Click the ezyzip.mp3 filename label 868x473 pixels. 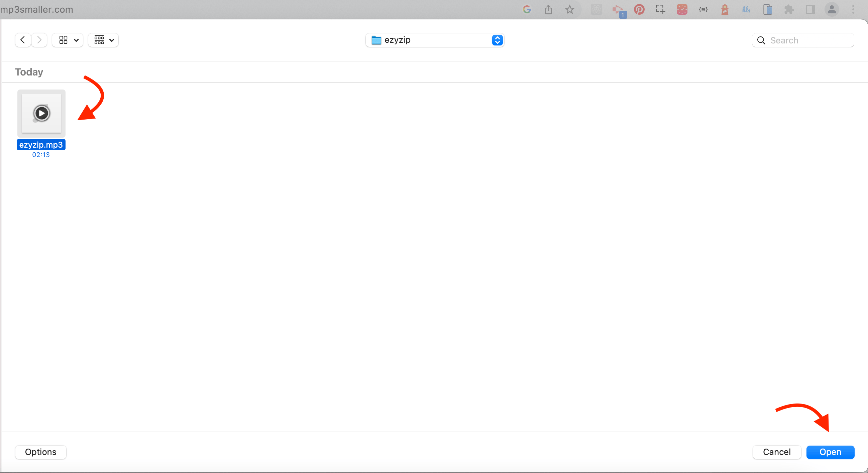coord(41,145)
